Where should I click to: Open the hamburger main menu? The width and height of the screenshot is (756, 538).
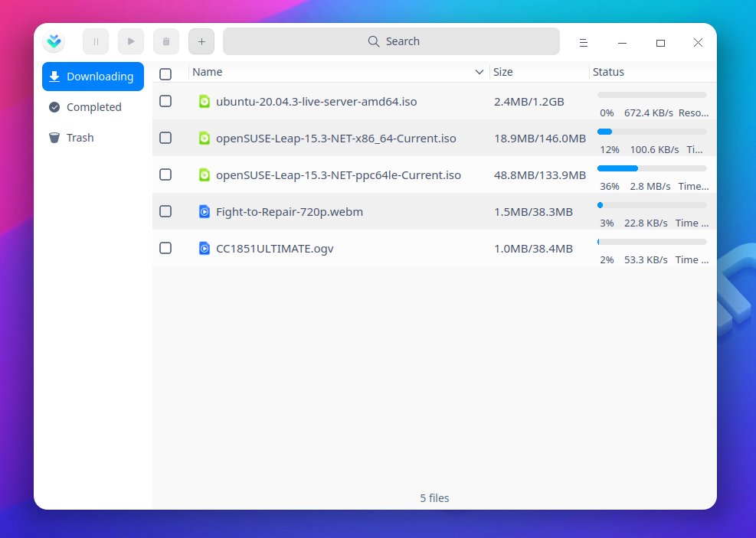click(x=584, y=43)
